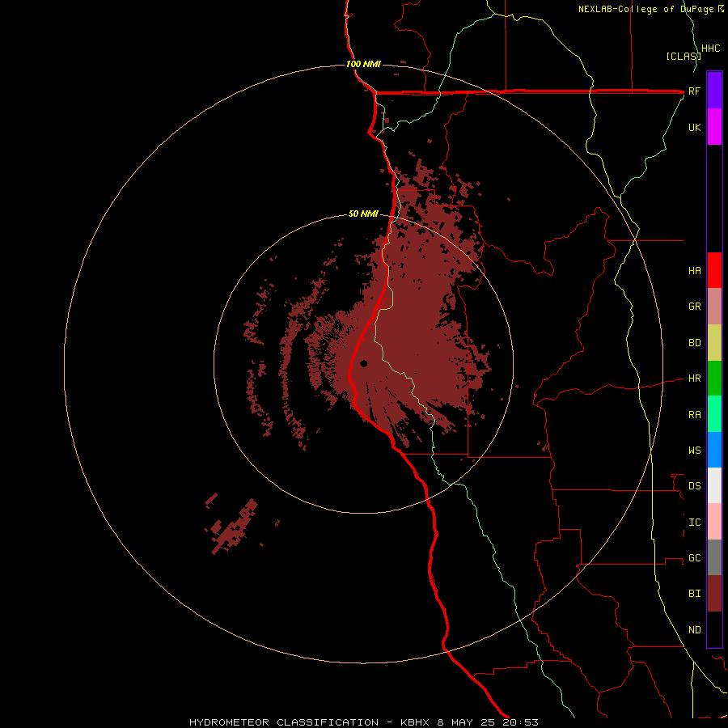This screenshot has height=728, width=728.
Task: Click the 'BI' legend label
Action: [694, 594]
